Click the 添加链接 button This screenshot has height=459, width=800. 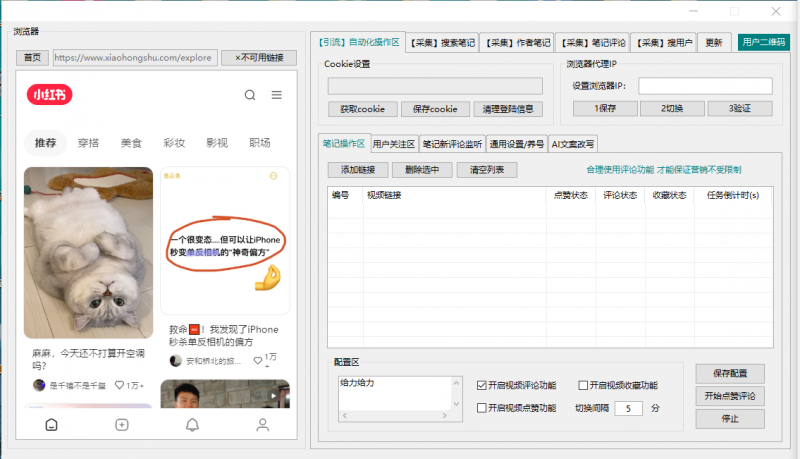[358, 170]
